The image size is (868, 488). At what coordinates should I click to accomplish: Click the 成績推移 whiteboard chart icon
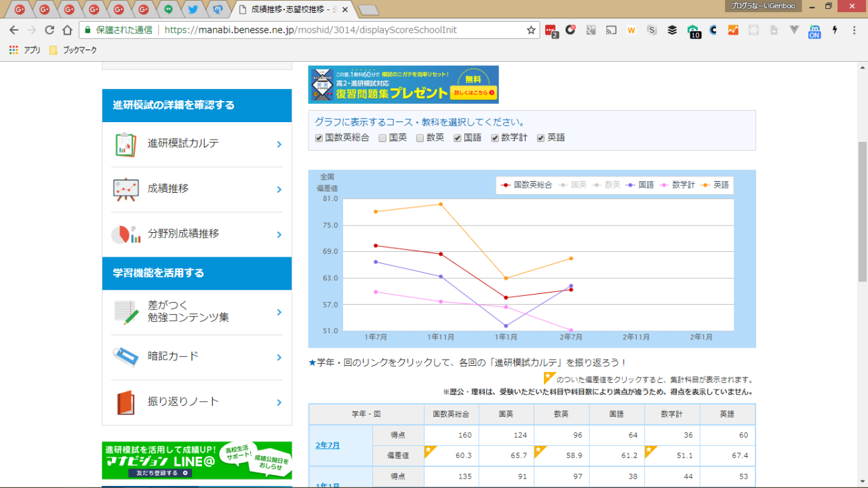(x=125, y=189)
